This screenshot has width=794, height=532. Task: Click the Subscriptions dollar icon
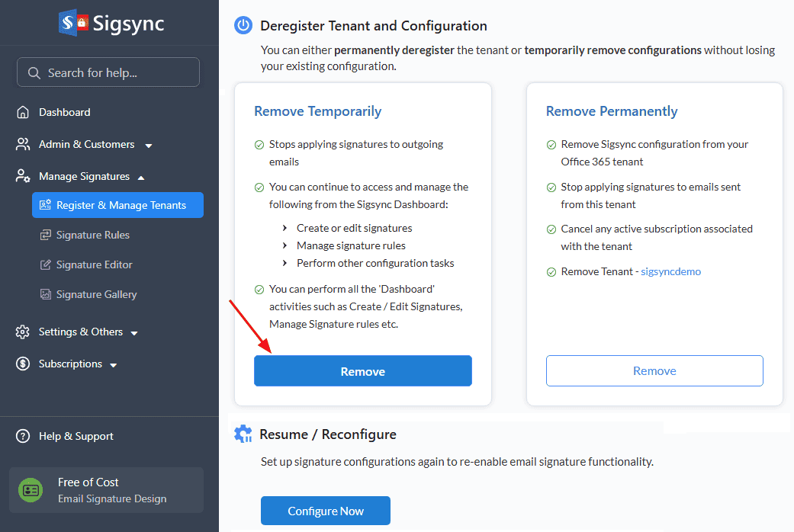[24, 364]
